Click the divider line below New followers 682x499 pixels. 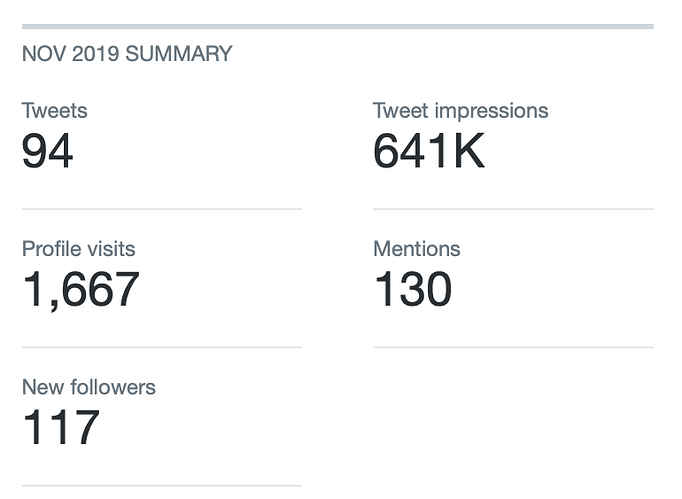[162, 486]
